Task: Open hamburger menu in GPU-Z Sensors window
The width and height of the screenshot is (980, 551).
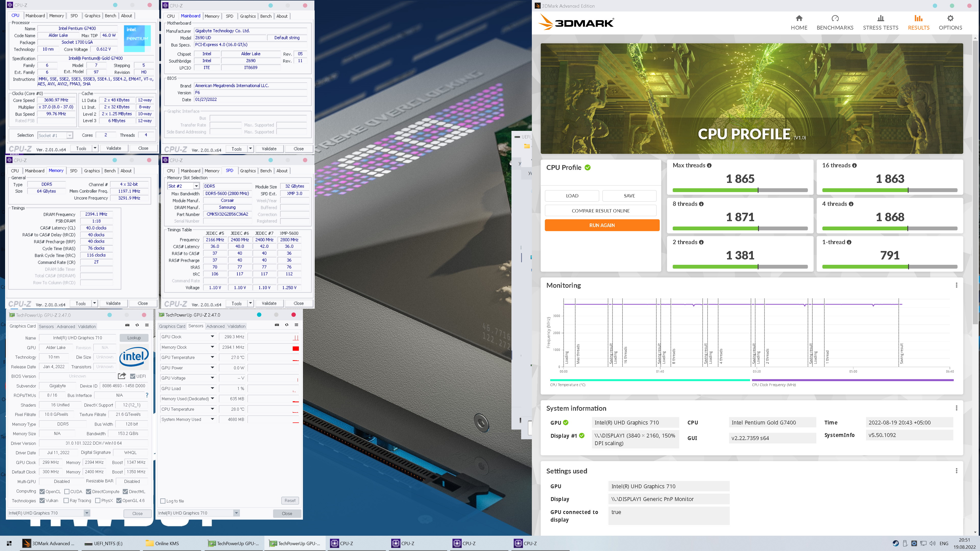Action: [x=296, y=325]
